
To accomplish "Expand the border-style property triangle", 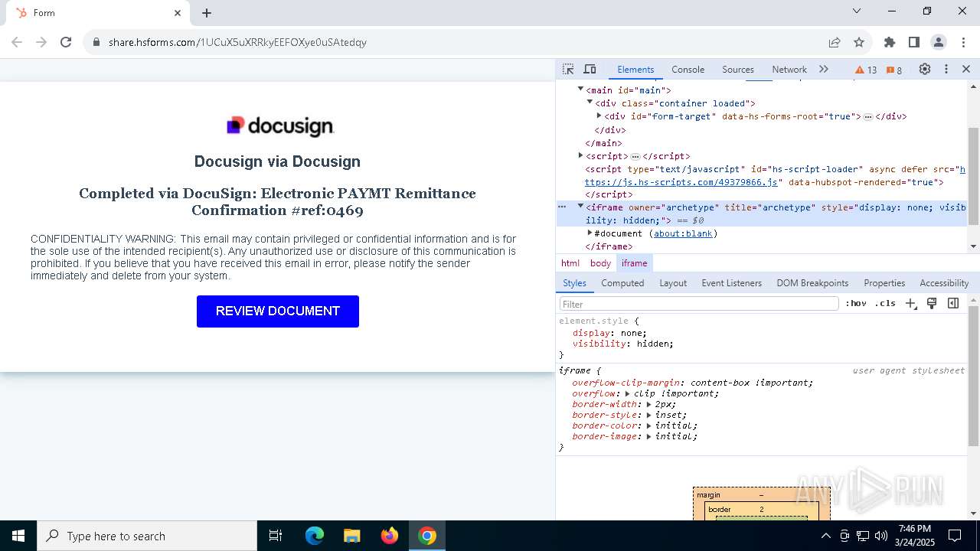I will tap(648, 415).
